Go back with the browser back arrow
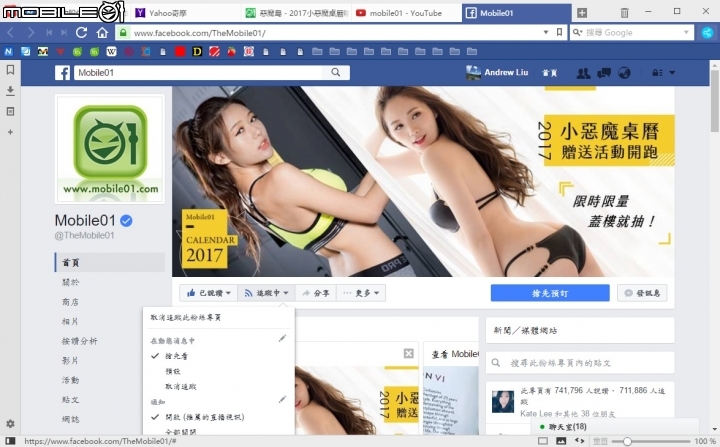This screenshot has height=447, width=720. point(11,33)
